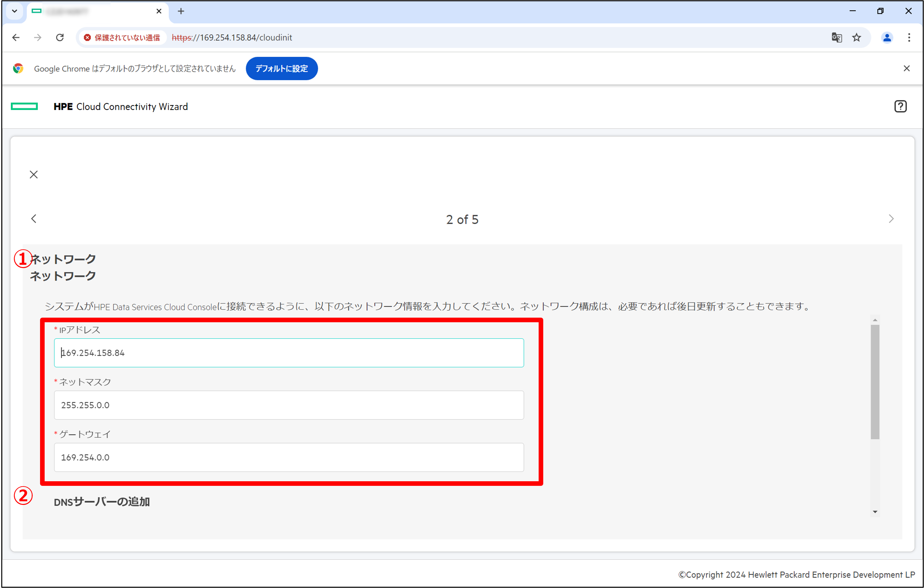Image resolution: width=924 pixels, height=588 pixels.
Task: Close the current browser tab
Action: tap(159, 11)
